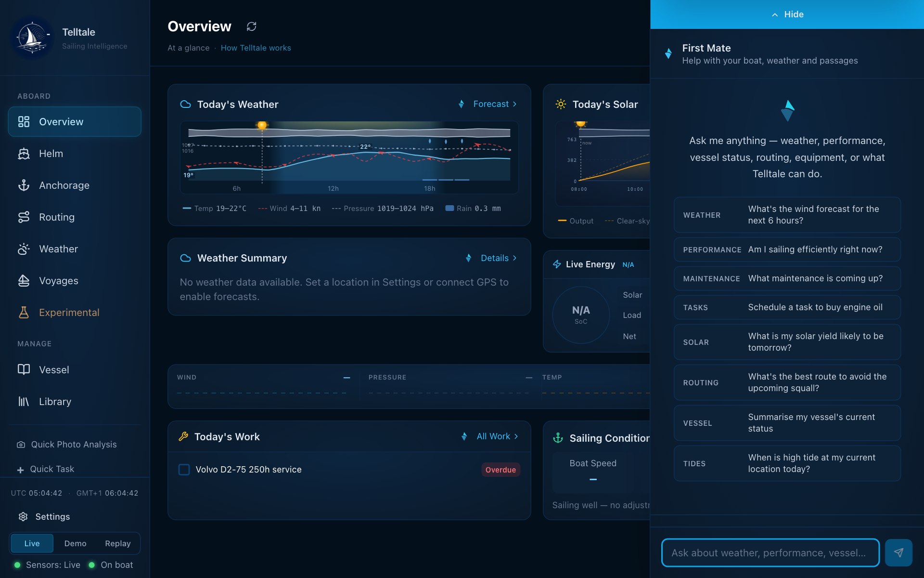Viewport: 924px width, 578px height.
Task: Ask the ROUTING squall avoidance suggestion
Action: [787, 382]
